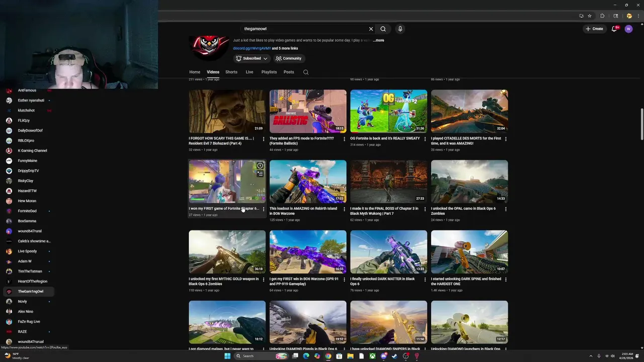This screenshot has height=362, width=644.
Task: Switch to the Home tab
Action: [x=195, y=72]
